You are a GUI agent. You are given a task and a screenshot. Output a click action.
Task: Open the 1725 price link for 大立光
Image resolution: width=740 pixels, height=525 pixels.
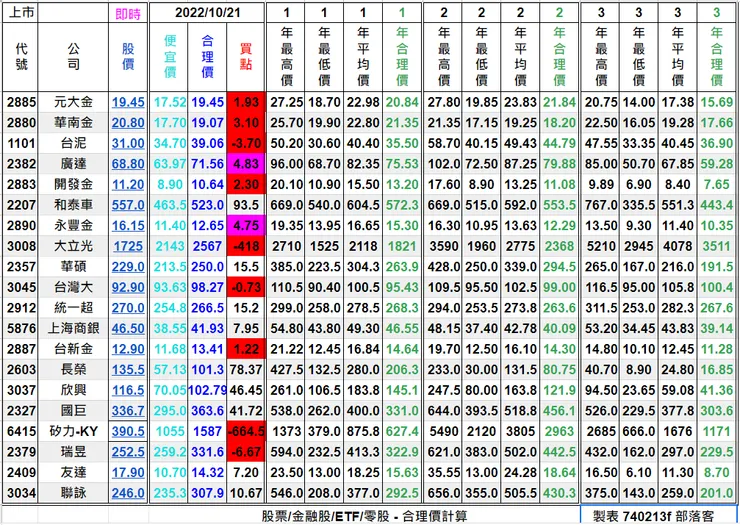pos(128,246)
